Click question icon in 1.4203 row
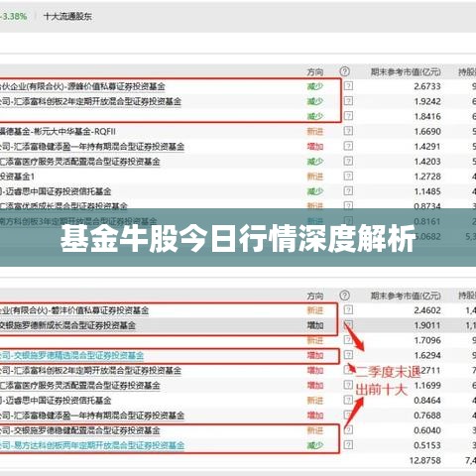Image resolution: width=476 pixels, height=476 pixels. pyautogui.click(x=348, y=161)
